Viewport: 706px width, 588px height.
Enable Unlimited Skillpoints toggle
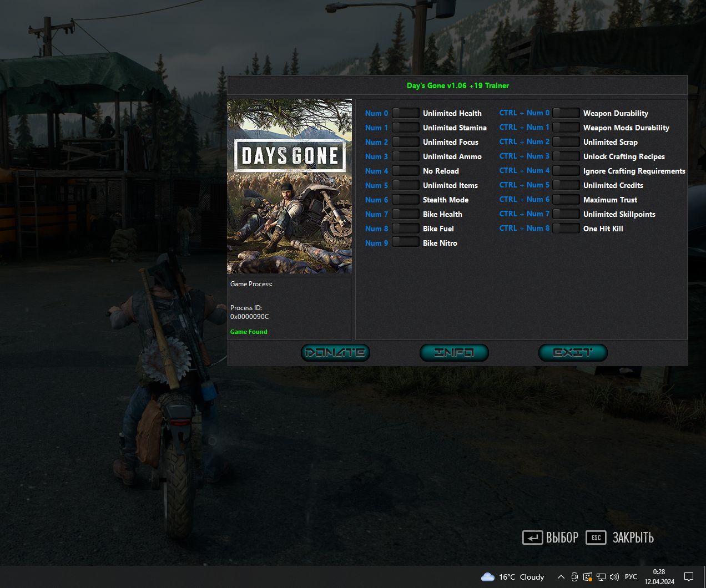[x=566, y=214]
